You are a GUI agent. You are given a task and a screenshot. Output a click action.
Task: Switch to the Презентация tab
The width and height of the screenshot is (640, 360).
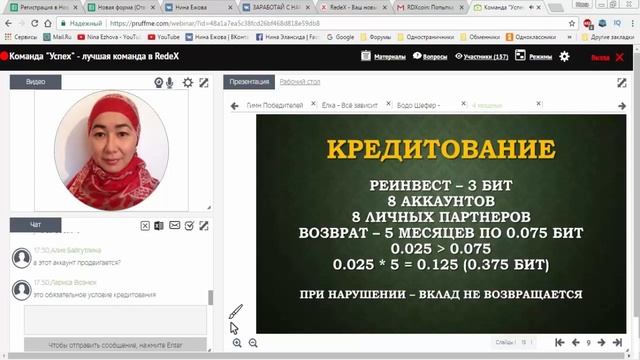pyautogui.click(x=249, y=82)
